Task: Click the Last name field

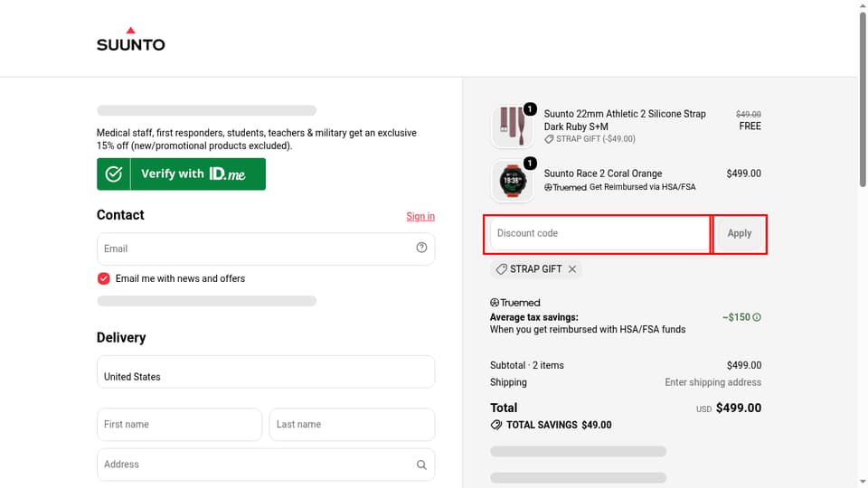Action: (352, 425)
